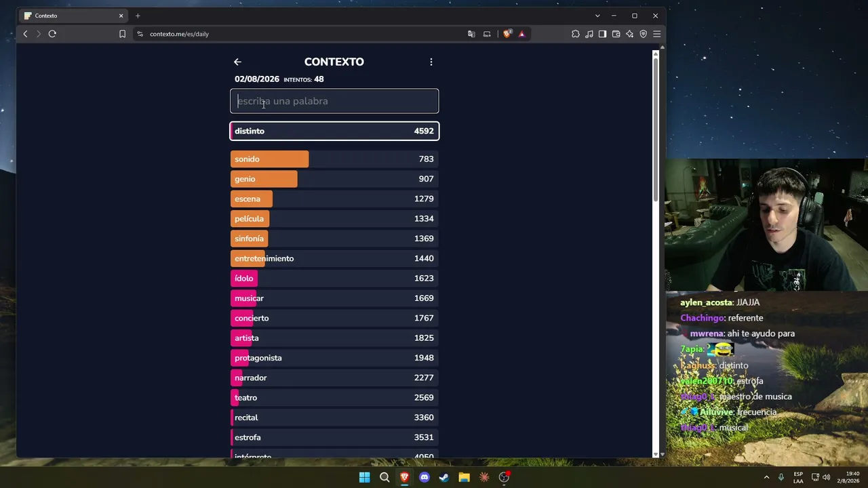Toggle the browser sidebar panel
The image size is (868, 488).
click(602, 34)
